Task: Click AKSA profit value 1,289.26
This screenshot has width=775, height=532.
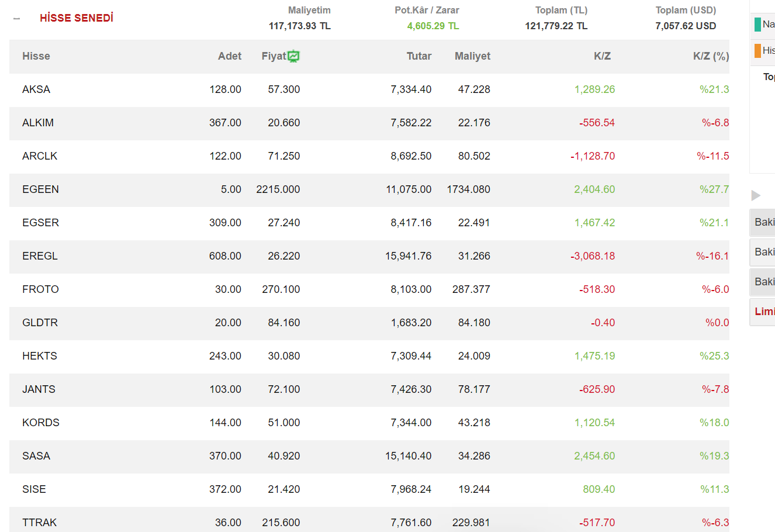Action: [594, 89]
